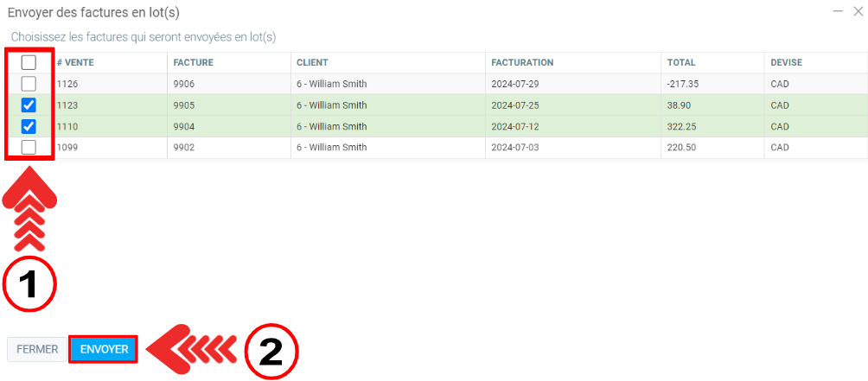
Task: Click CAD currency in invoice 9902 row
Action: click(780, 147)
